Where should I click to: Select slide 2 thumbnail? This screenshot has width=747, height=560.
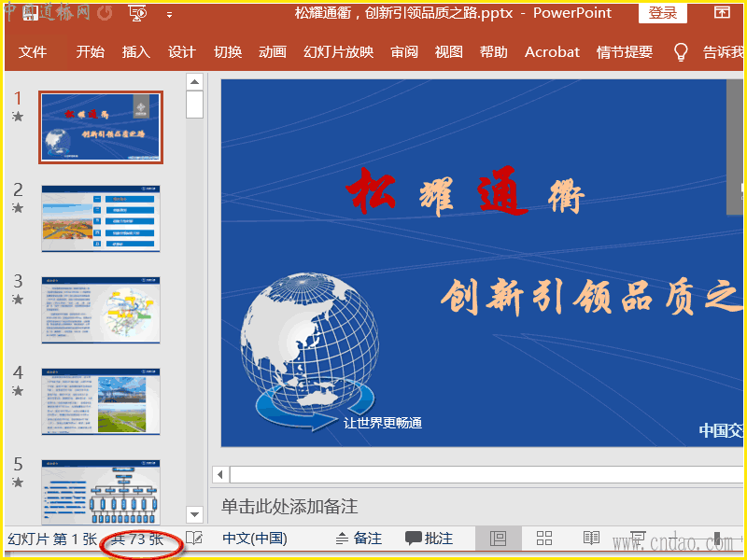tap(101, 218)
